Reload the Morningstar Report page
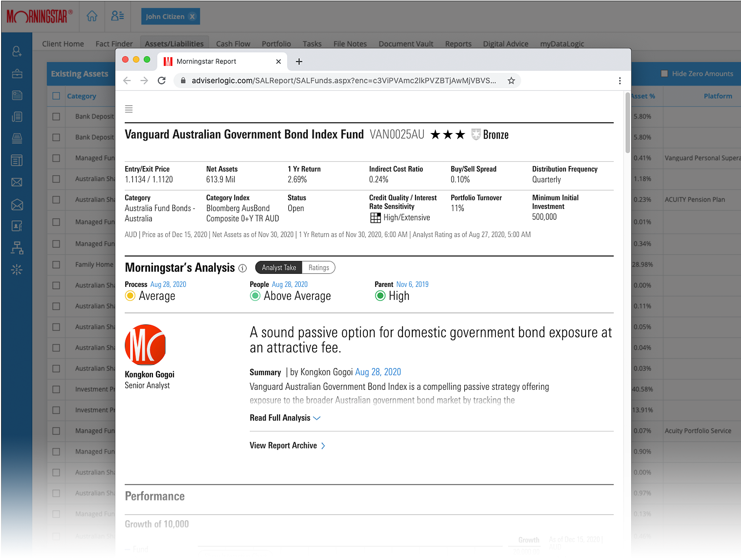 [x=162, y=81]
